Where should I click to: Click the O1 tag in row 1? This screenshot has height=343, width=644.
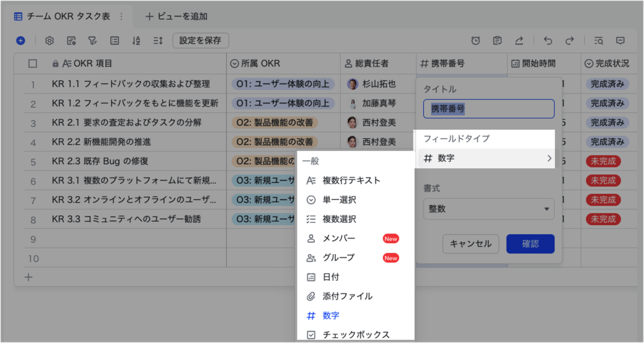point(283,84)
